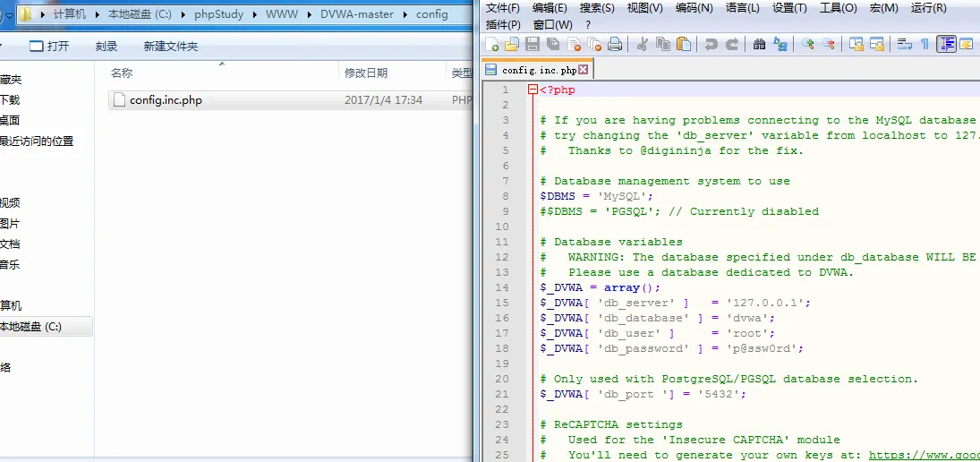Viewport: 980px width, 462px height.
Task: Click the Print icon in toolbar
Action: pos(615,44)
